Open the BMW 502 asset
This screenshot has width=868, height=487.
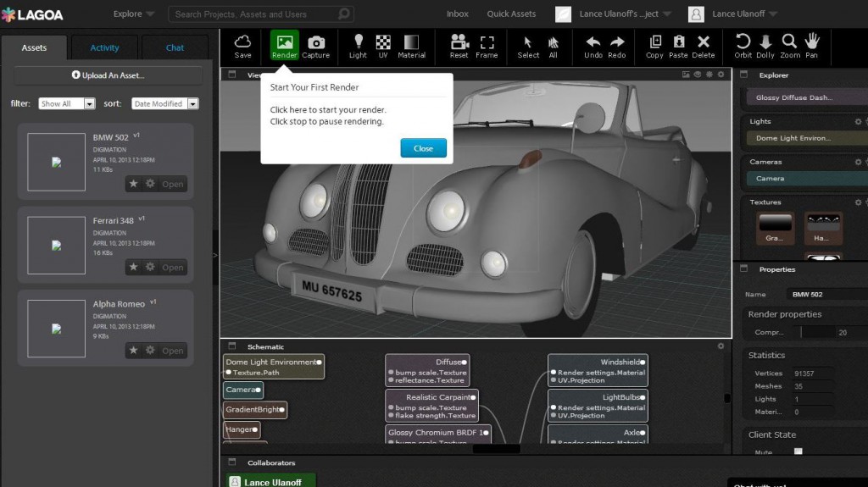click(172, 184)
